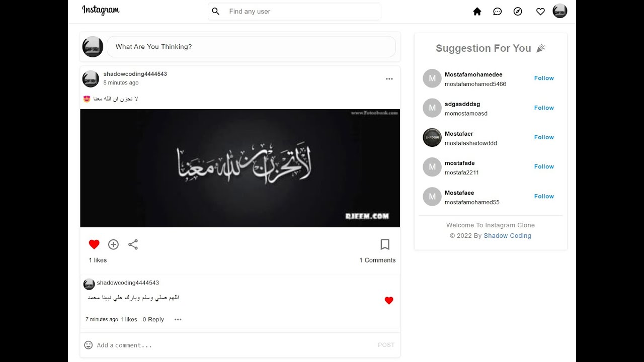Image resolution: width=644 pixels, height=362 pixels.
Task: Click post author's avatar picture
Action: [91, 79]
